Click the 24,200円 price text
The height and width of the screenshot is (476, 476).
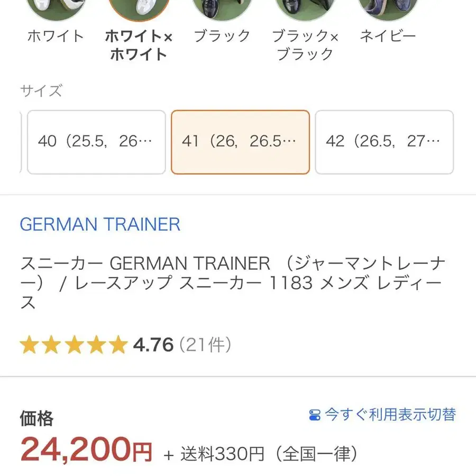(x=86, y=451)
